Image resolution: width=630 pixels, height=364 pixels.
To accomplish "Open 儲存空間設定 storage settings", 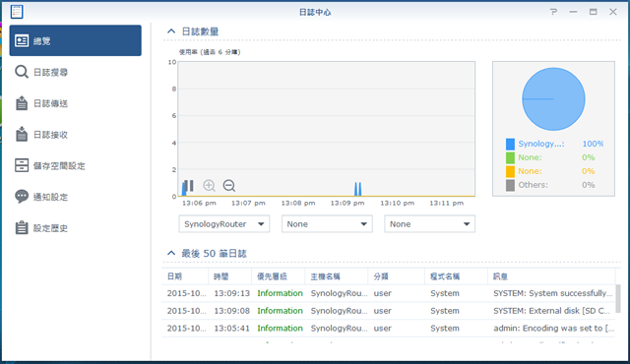I will [x=76, y=165].
